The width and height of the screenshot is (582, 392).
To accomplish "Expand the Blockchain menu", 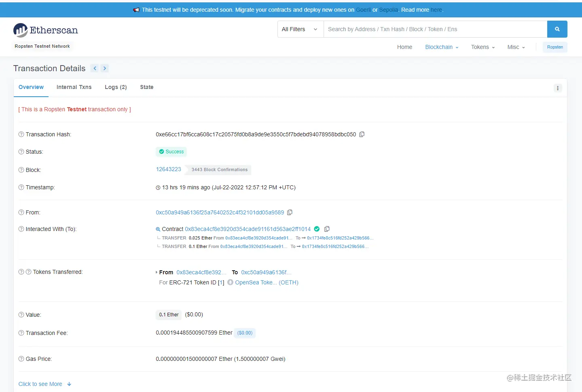I will pyautogui.click(x=442, y=47).
